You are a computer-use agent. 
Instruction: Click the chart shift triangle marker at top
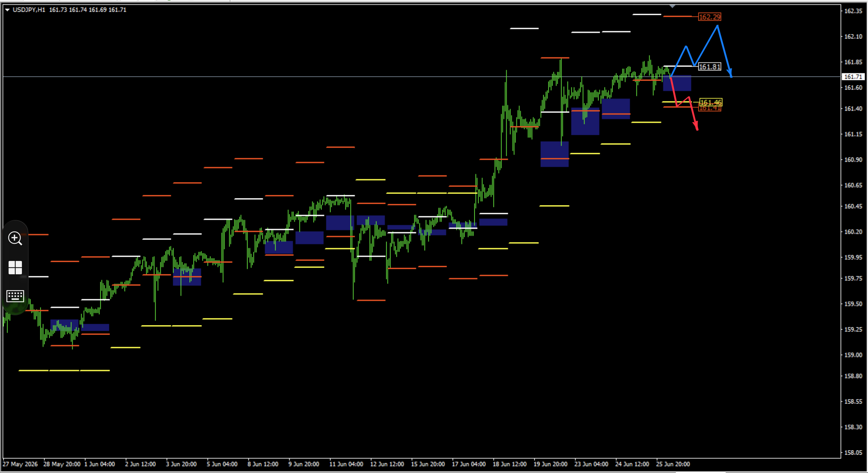(x=672, y=6)
